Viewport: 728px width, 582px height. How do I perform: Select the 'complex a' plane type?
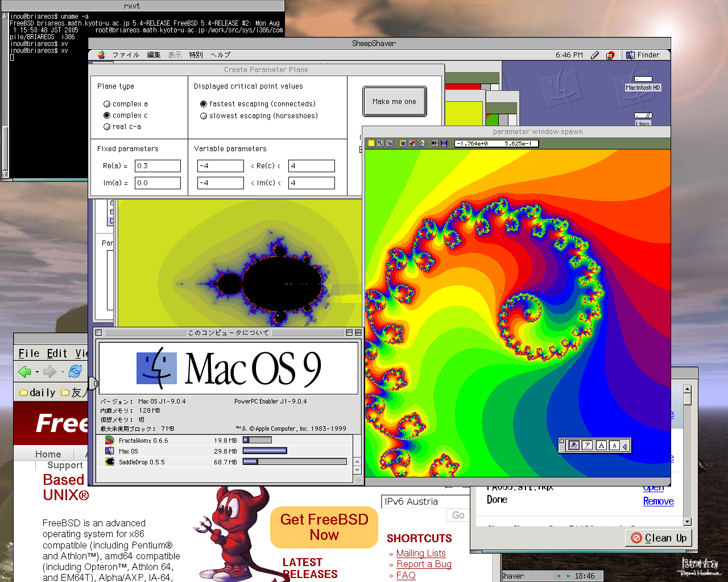tap(107, 104)
